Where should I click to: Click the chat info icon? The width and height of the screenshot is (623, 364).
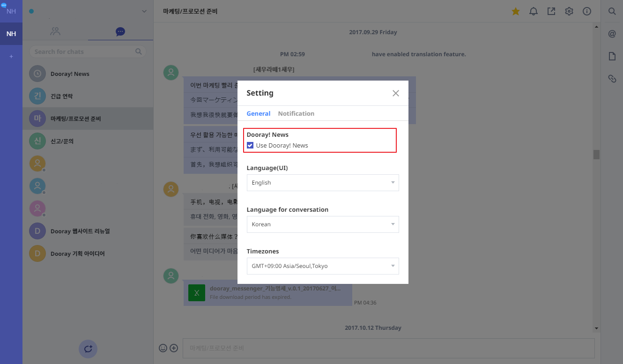[587, 11]
